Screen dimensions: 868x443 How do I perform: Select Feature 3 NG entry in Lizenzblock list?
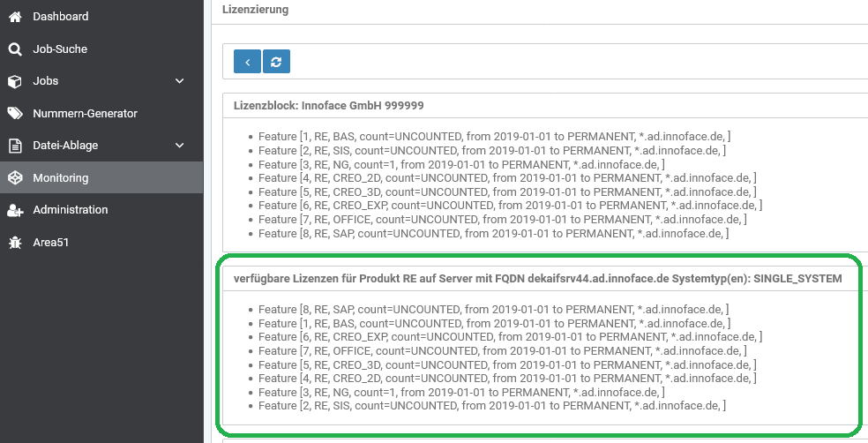click(461, 164)
